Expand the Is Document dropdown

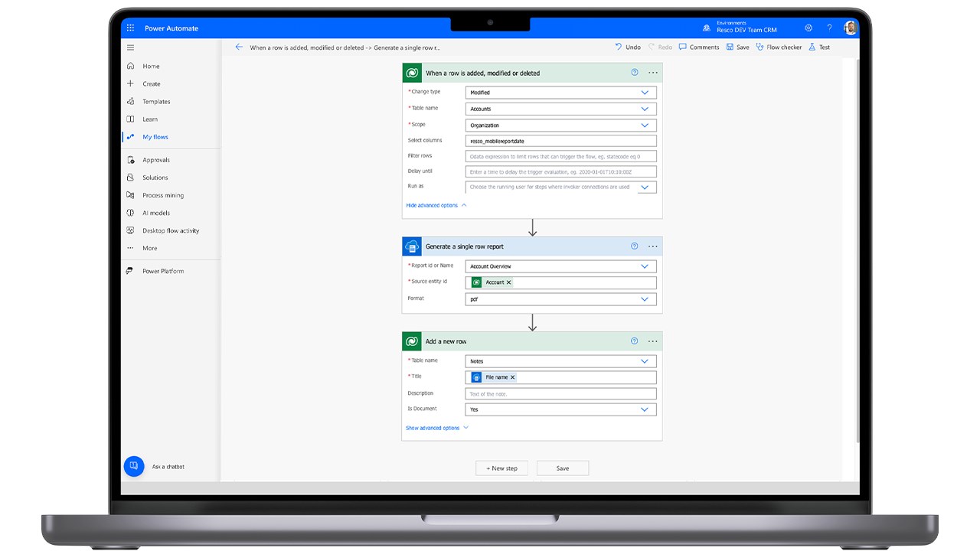tap(645, 409)
